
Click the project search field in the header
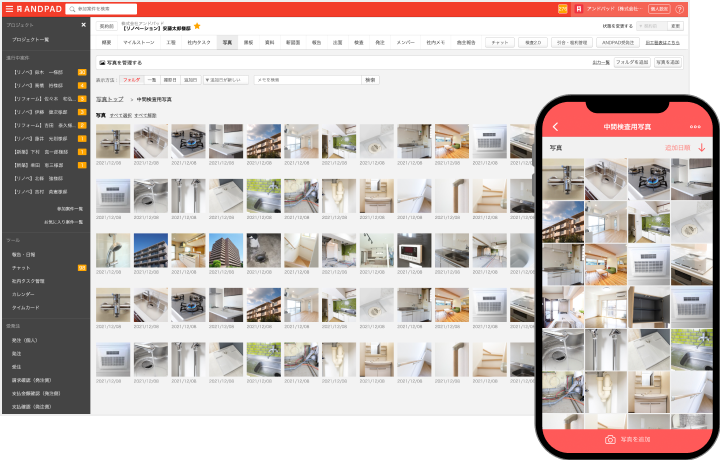click(x=115, y=9)
